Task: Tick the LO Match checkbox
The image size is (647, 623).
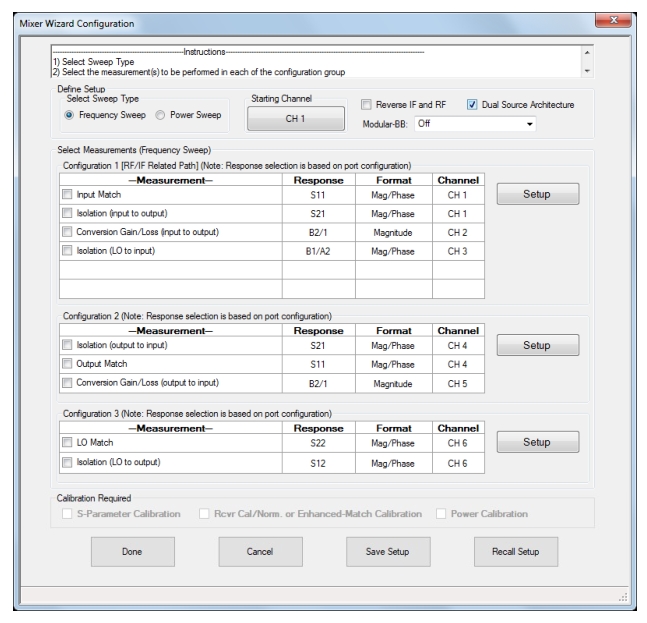Action: (x=68, y=442)
